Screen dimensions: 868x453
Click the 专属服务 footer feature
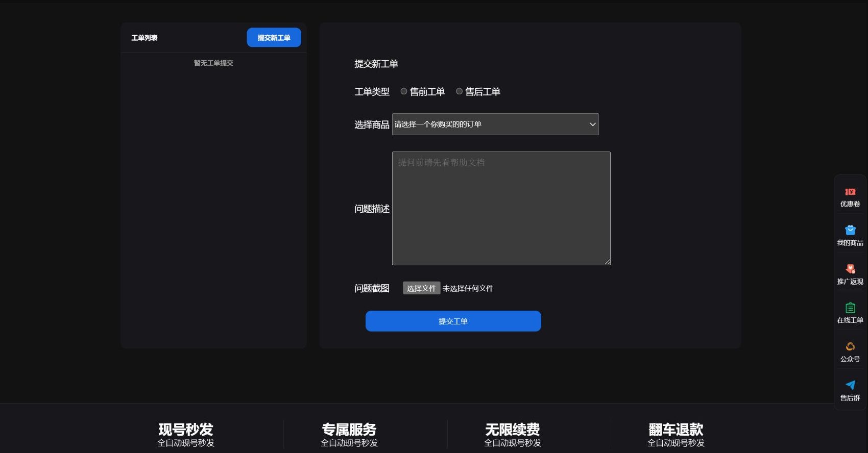[349, 434]
